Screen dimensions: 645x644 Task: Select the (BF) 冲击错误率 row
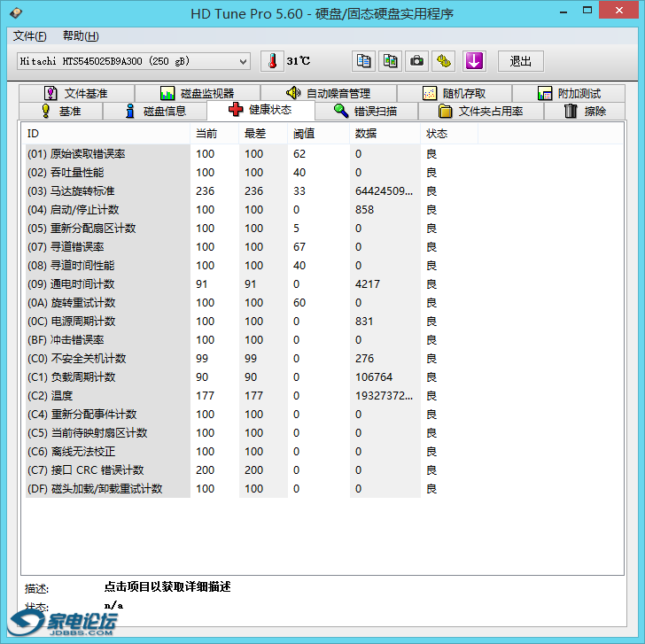click(x=252, y=339)
